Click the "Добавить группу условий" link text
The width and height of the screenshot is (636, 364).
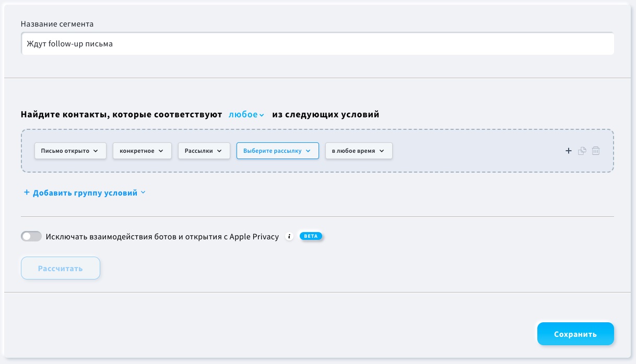tap(85, 193)
